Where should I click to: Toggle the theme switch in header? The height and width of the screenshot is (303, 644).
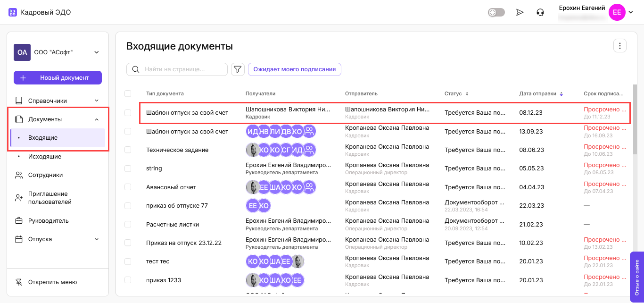[x=496, y=12]
